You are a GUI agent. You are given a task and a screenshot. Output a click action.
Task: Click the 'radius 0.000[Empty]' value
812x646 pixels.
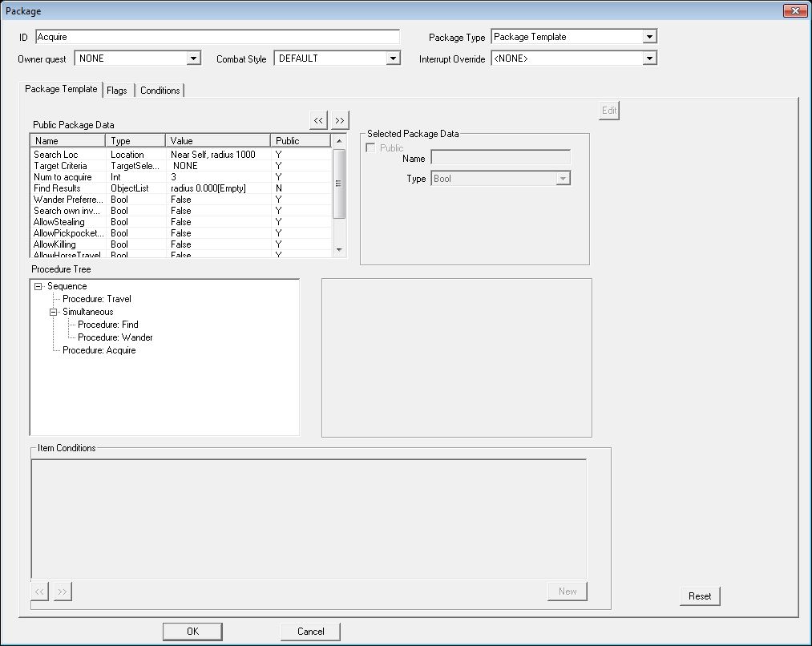point(208,188)
